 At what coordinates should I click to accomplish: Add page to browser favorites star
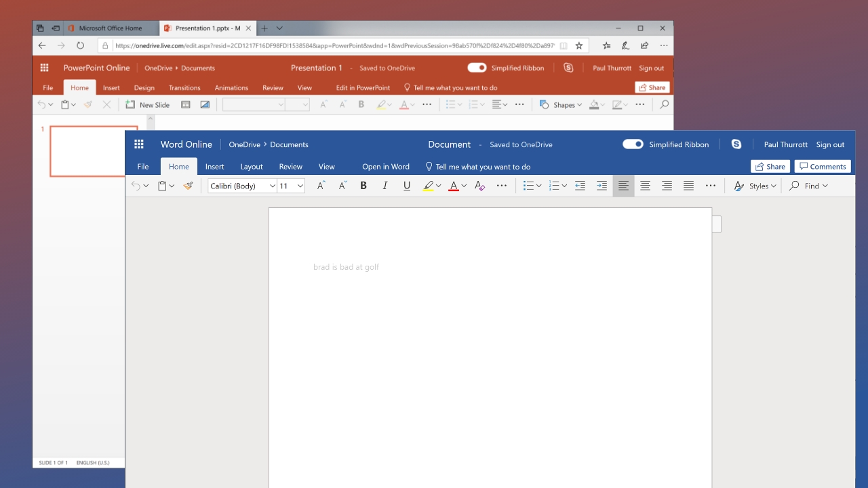pos(579,45)
